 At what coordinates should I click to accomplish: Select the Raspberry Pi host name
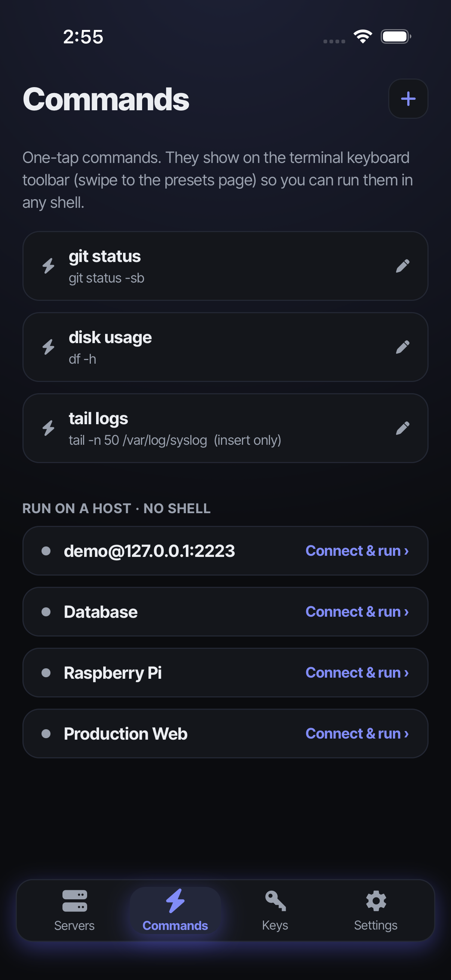click(113, 673)
